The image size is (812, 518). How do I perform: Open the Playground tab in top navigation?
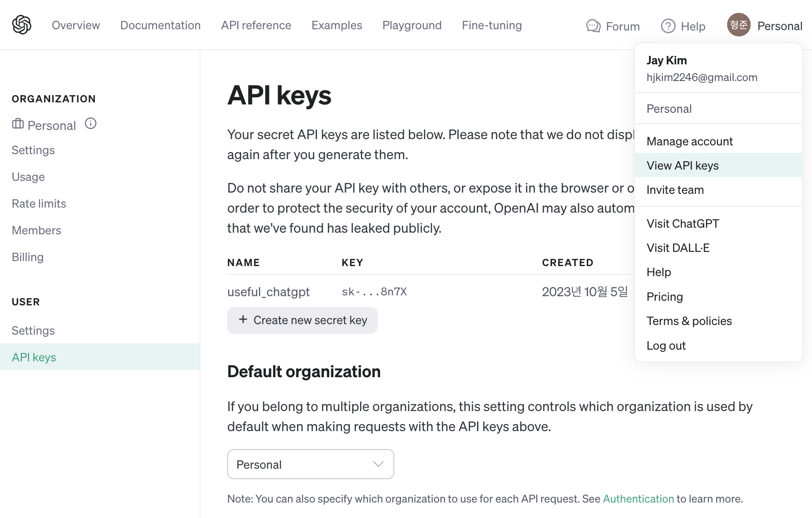pos(412,25)
